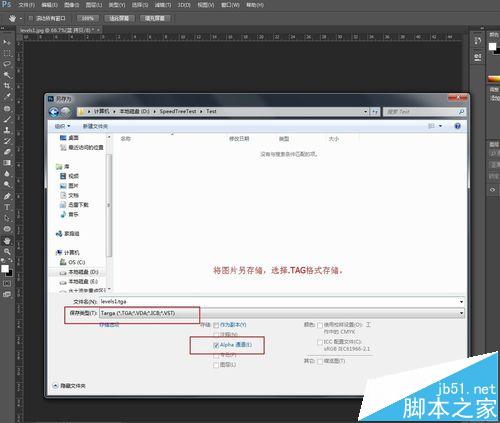Change screen mode icon in toolbox
This screenshot has width=500, height=423.
[7, 294]
